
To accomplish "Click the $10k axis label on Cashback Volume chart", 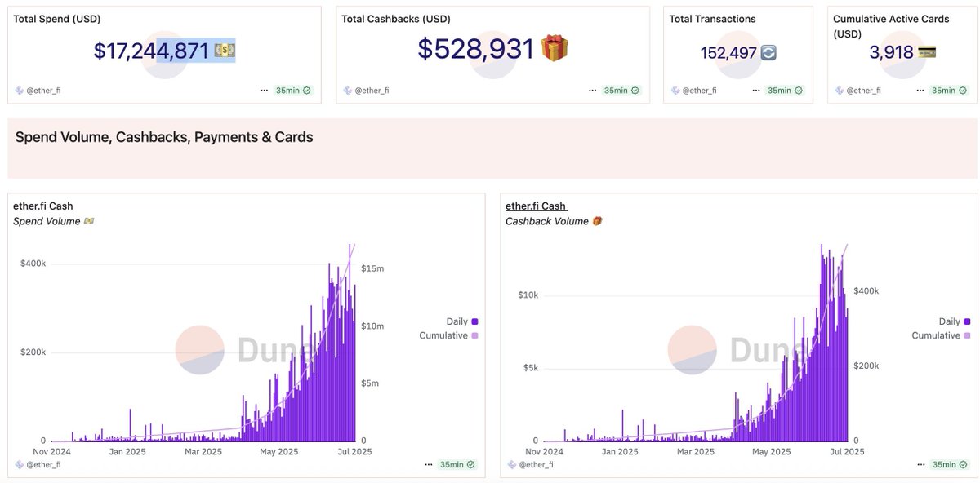I will [528, 295].
